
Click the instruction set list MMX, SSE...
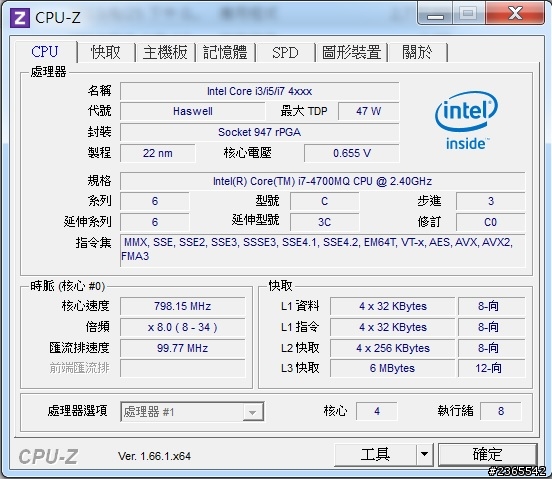click(322, 250)
